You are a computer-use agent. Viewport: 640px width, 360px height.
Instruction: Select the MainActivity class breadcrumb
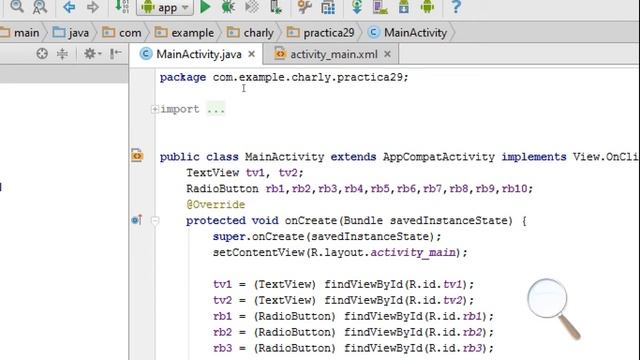click(407, 33)
